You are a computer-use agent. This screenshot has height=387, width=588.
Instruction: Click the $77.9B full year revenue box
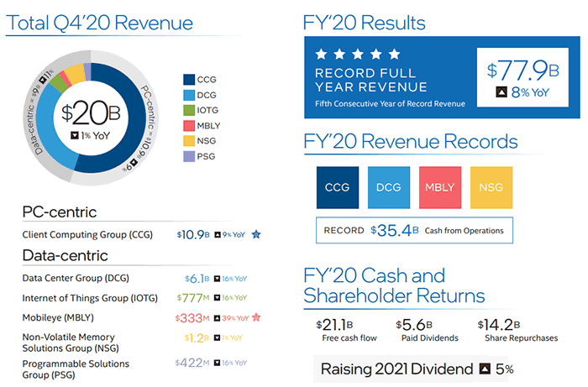522,77
